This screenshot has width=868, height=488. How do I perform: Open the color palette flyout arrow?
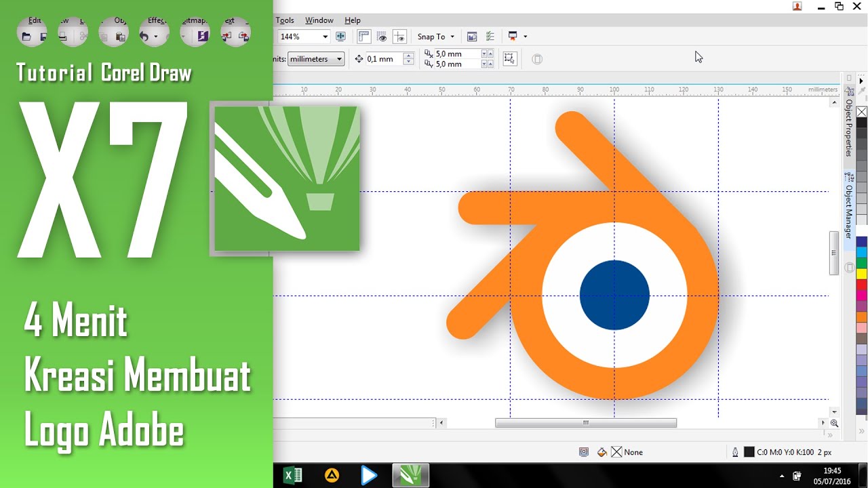click(861, 81)
